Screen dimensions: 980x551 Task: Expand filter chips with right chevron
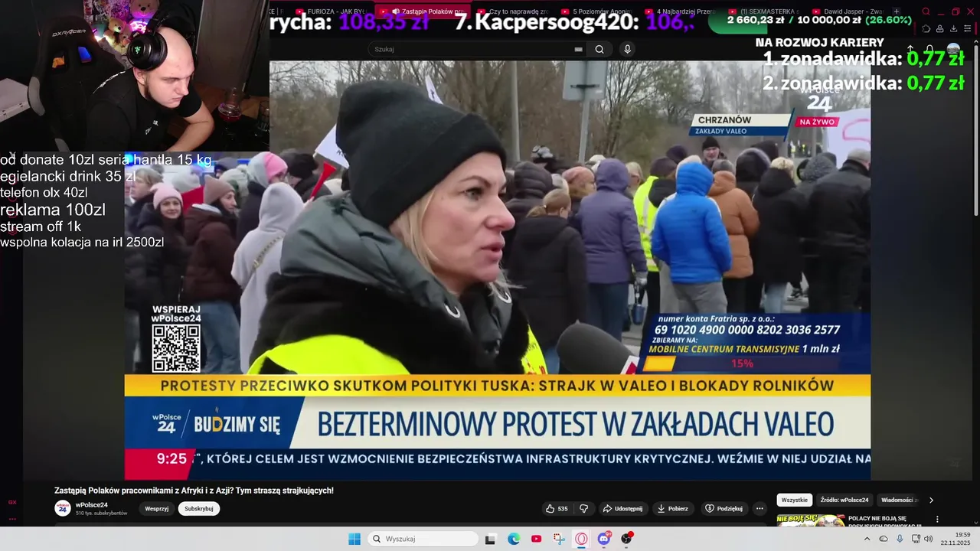point(931,500)
